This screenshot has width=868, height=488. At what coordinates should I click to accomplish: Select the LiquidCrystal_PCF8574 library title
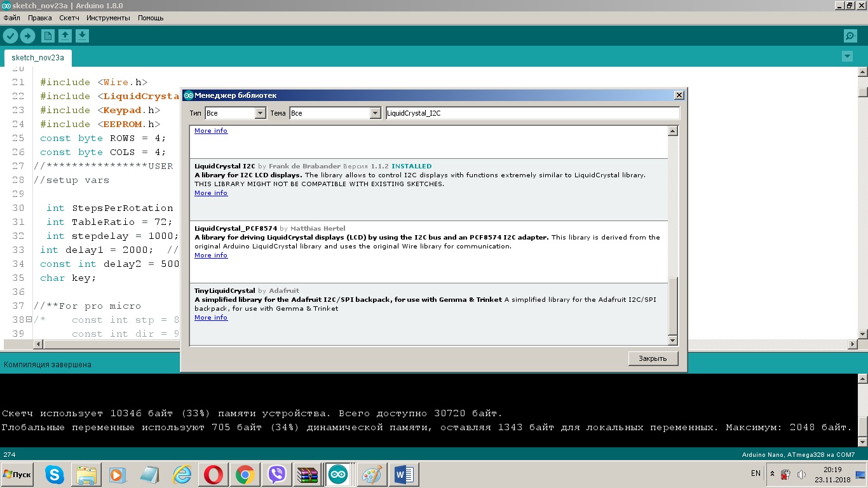point(236,229)
